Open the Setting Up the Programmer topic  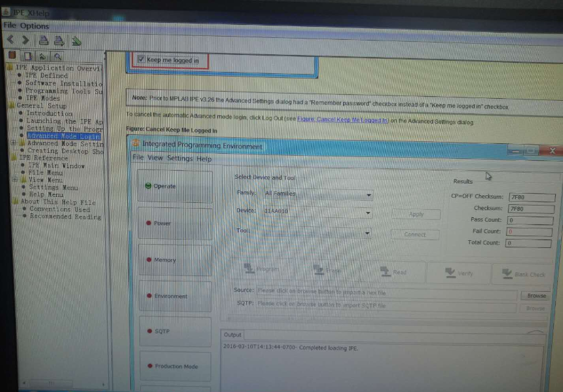(x=65, y=128)
